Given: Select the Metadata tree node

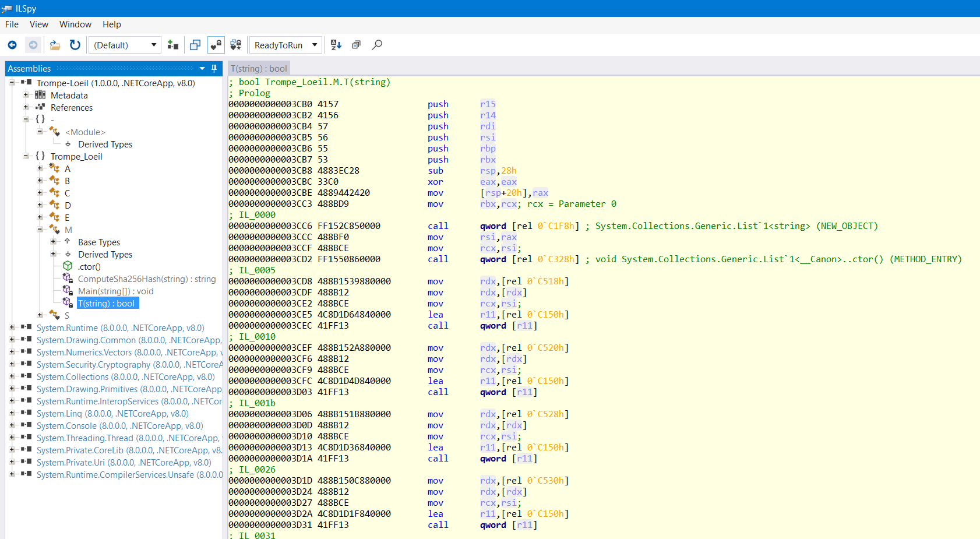Looking at the screenshot, I should pos(69,96).
